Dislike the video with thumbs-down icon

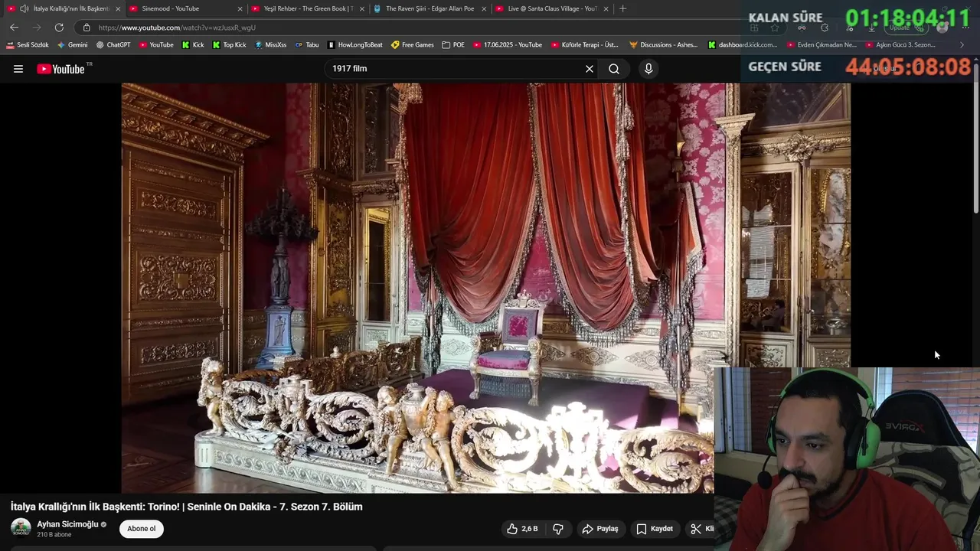coord(558,529)
